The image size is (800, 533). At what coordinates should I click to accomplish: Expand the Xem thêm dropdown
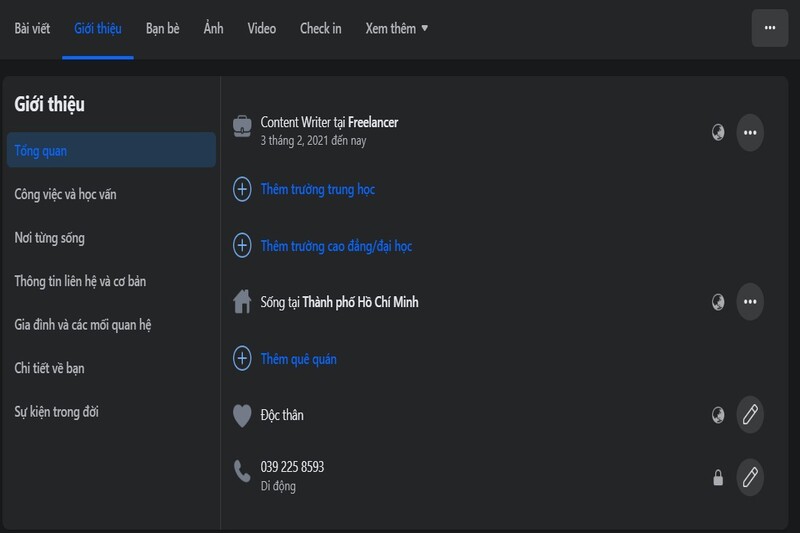click(397, 28)
